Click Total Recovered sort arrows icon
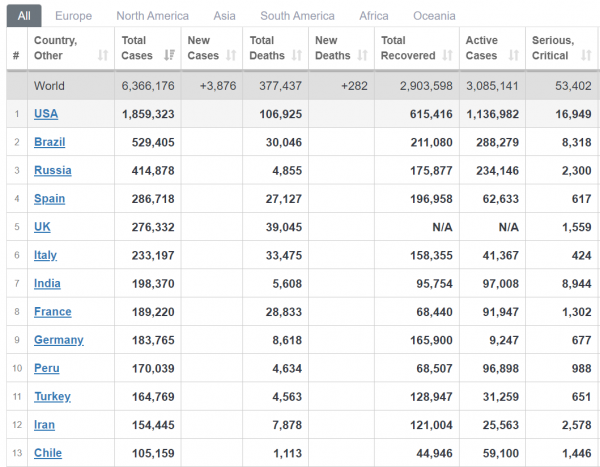Viewport: 600px width, 467px height. (447, 56)
